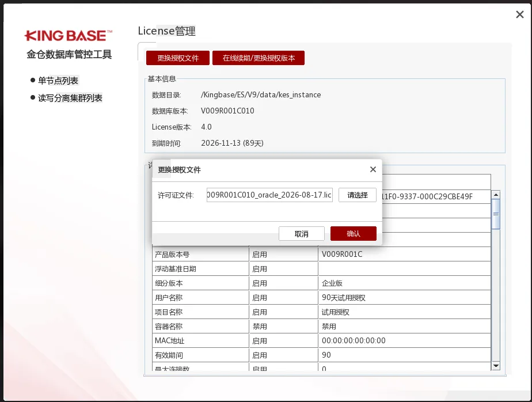532x402 pixels.
Task: Click expiry date 2026-11-13 (89天)
Action: (x=232, y=143)
